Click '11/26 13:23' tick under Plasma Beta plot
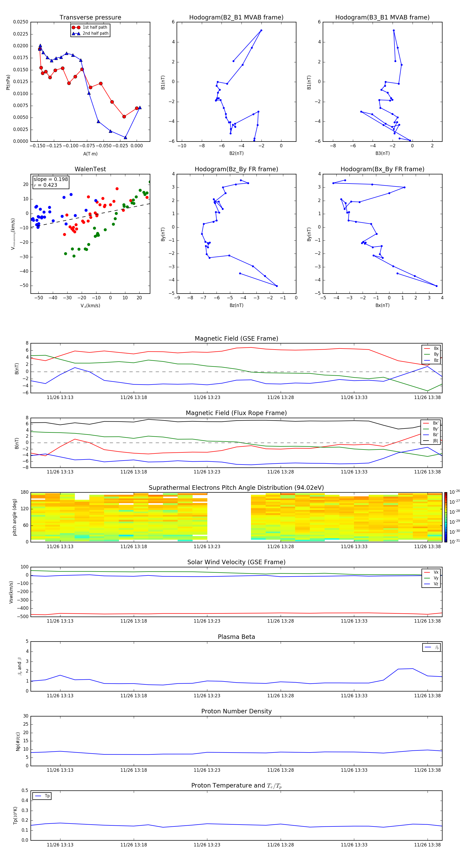Image resolution: width=473 pixels, height=868 pixels. pos(207,695)
